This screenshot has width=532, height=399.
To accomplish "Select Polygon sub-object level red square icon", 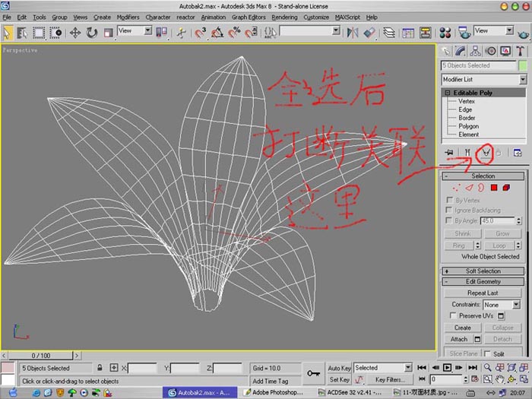I will pyautogui.click(x=494, y=188).
